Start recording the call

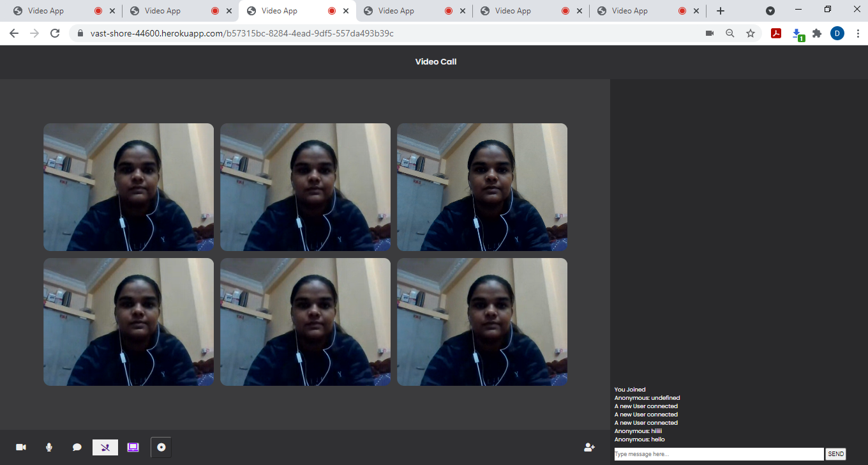tap(160, 447)
